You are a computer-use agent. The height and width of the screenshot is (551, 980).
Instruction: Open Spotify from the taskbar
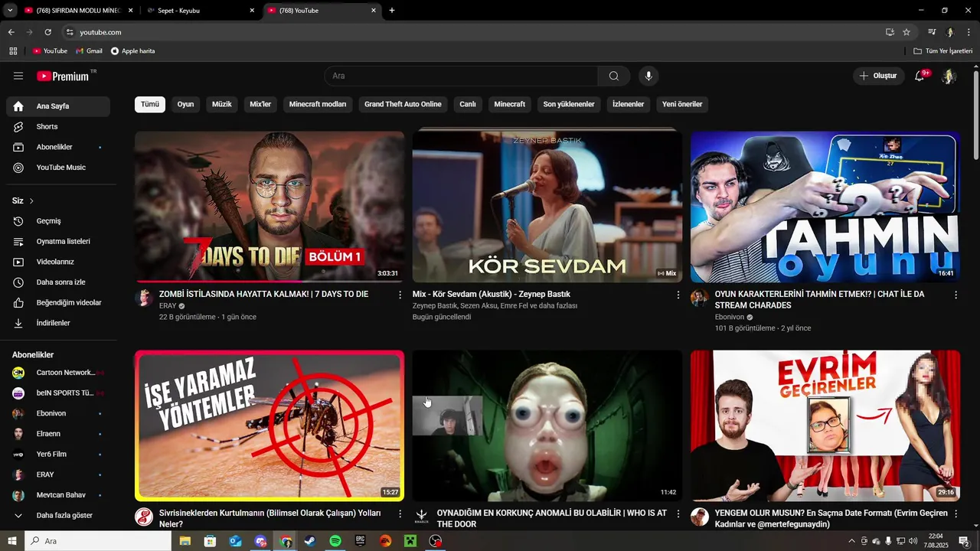(335, 541)
